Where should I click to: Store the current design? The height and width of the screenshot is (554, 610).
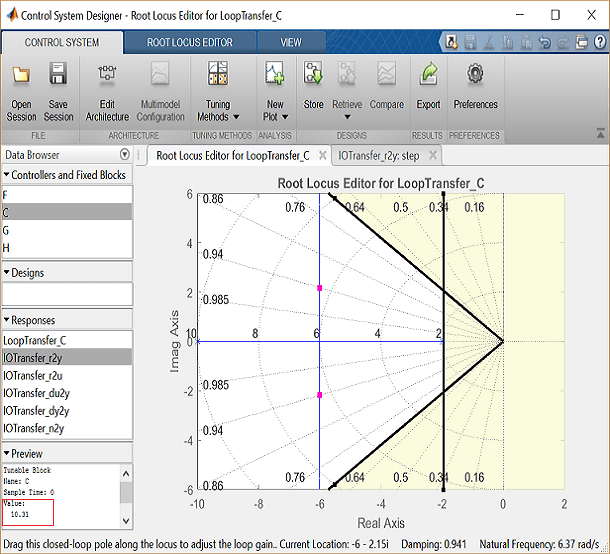click(x=314, y=73)
